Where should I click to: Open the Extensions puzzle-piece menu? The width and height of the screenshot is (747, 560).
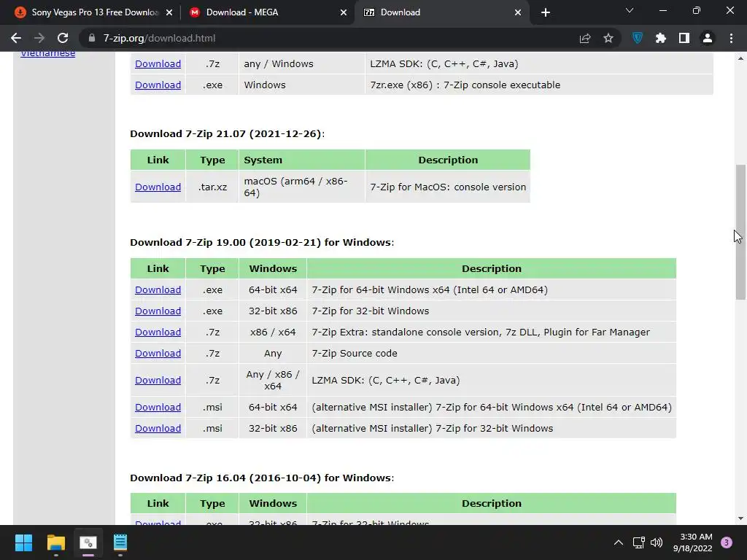(661, 38)
